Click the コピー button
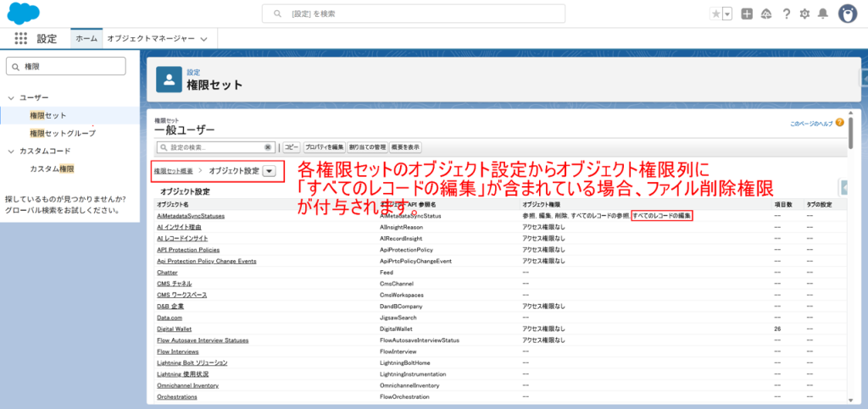 coord(292,147)
